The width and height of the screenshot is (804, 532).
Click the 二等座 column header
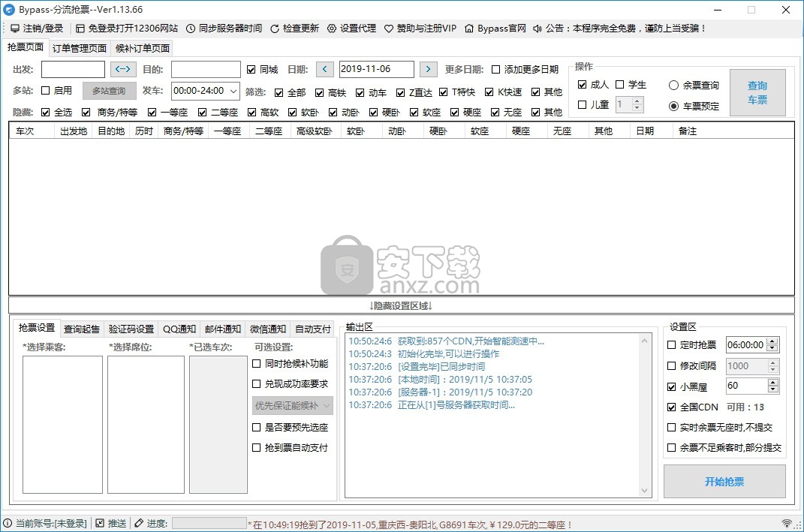tap(269, 131)
